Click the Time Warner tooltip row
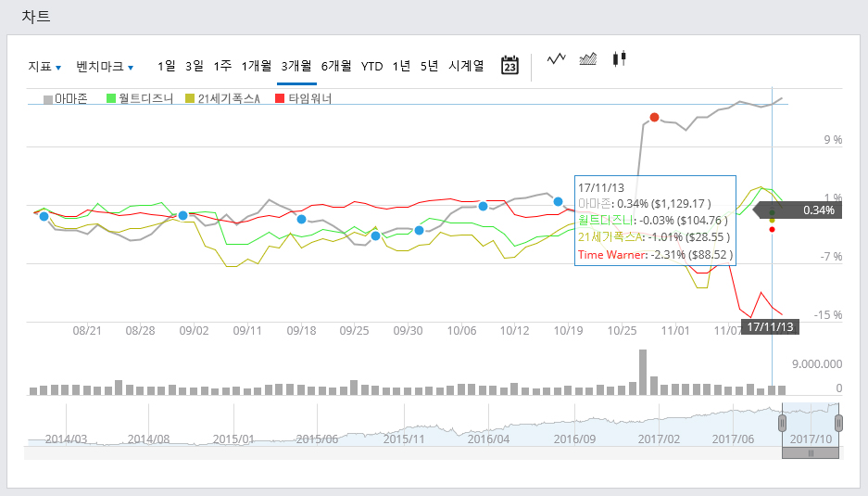Image resolution: width=868 pixels, height=496 pixels. click(656, 254)
